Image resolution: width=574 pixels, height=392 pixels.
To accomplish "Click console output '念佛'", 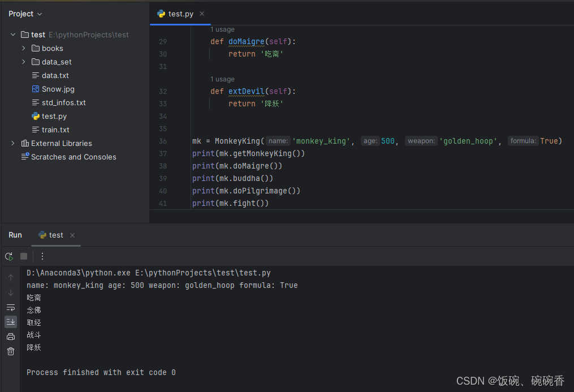I will coord(34,310).
